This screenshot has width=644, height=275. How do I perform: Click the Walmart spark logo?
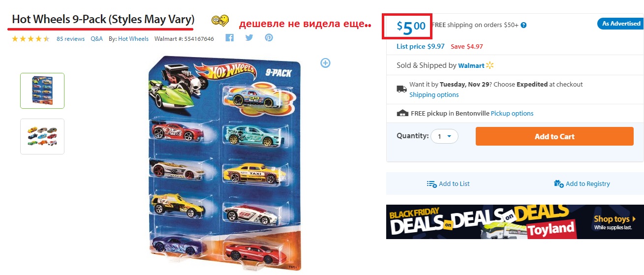[490, 65]
